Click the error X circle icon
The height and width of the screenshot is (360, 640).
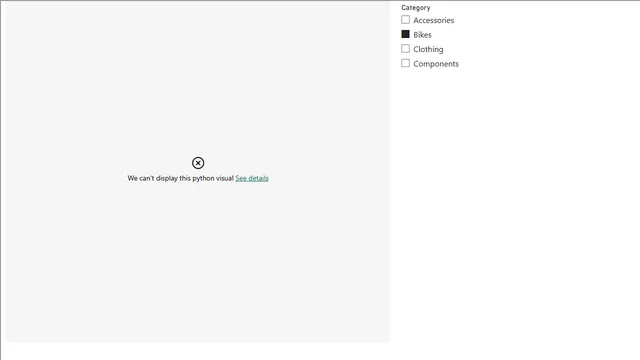(x=198, y=163)
